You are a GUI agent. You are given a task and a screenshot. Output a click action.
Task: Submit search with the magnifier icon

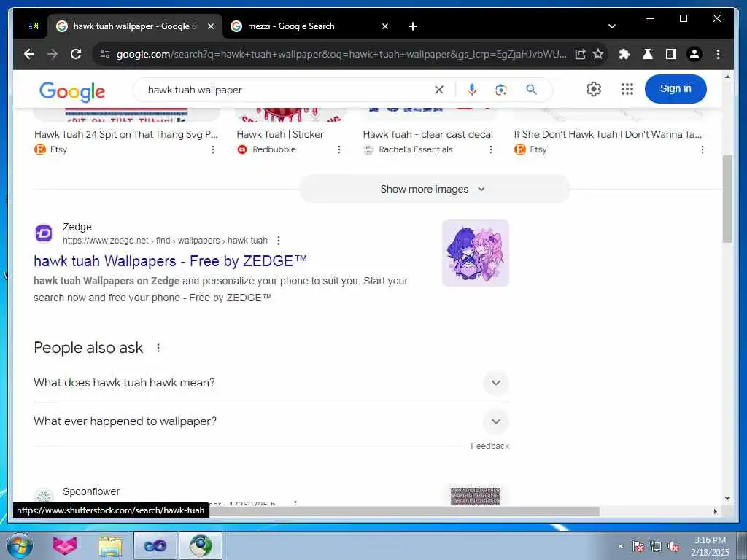(x=531, y=90)
